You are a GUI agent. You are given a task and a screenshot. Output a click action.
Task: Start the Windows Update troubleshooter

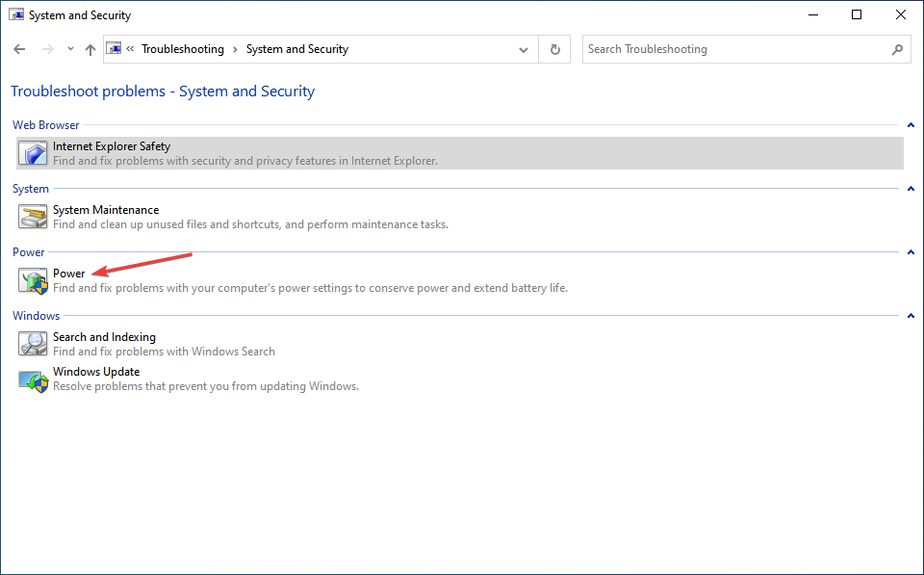click(96, 372)
